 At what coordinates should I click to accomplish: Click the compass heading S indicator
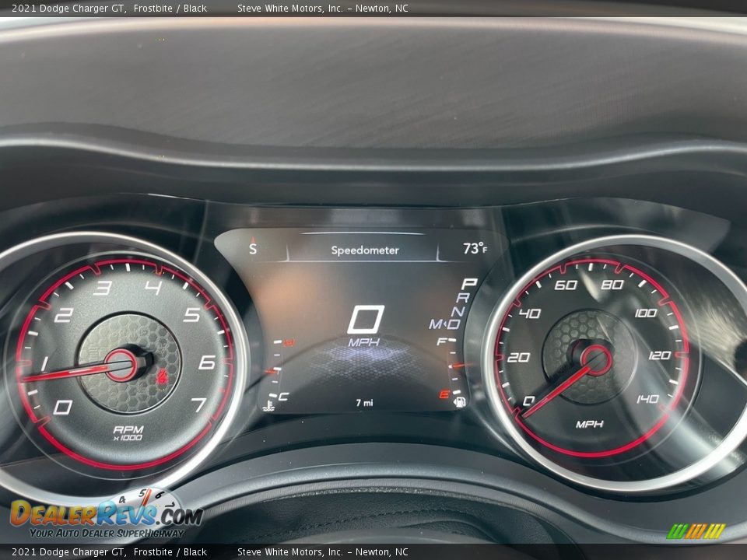coord(253,248)
